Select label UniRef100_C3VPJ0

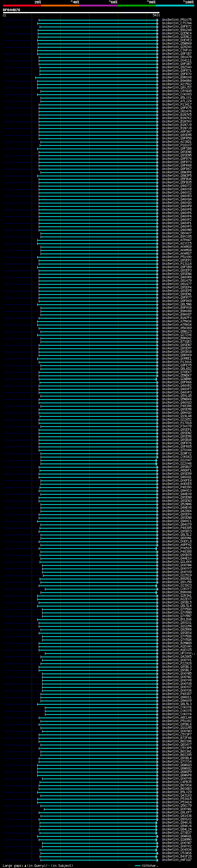point(176,50)
